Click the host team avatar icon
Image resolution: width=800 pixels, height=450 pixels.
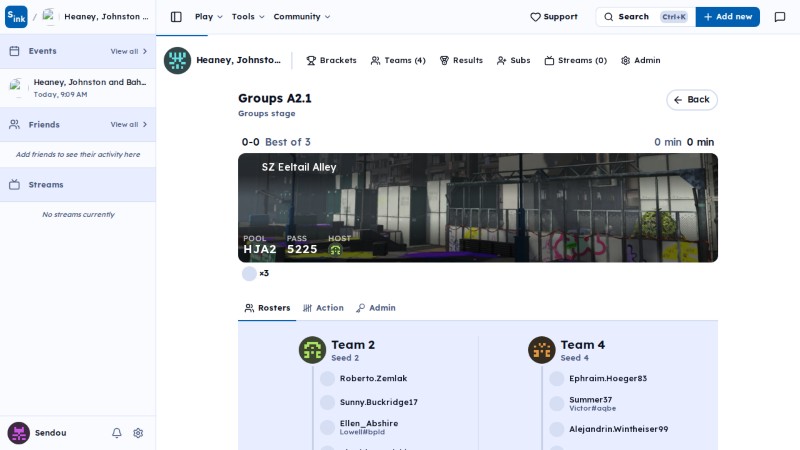coord(335,250)
